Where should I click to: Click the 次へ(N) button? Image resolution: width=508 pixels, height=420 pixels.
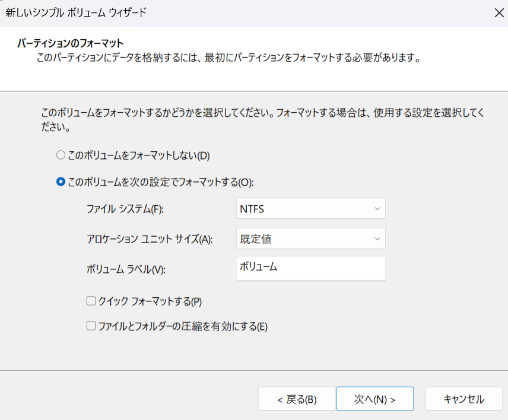(x=374, y=399)
